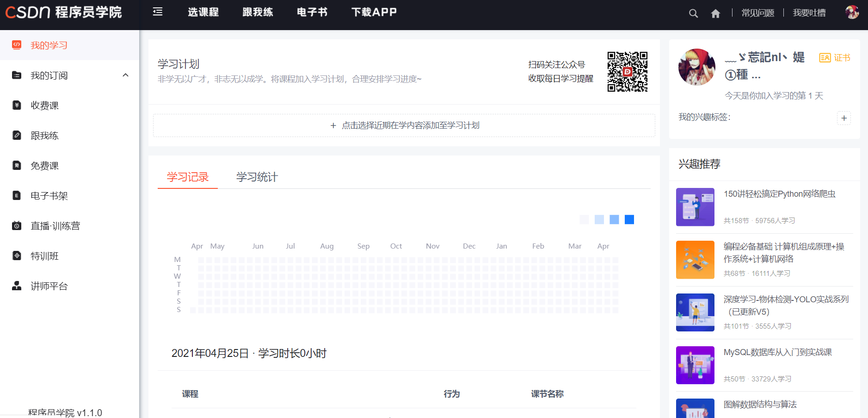Click the 行为 column header
Viewport: 868px width, 418px height.
click(452, 394)
